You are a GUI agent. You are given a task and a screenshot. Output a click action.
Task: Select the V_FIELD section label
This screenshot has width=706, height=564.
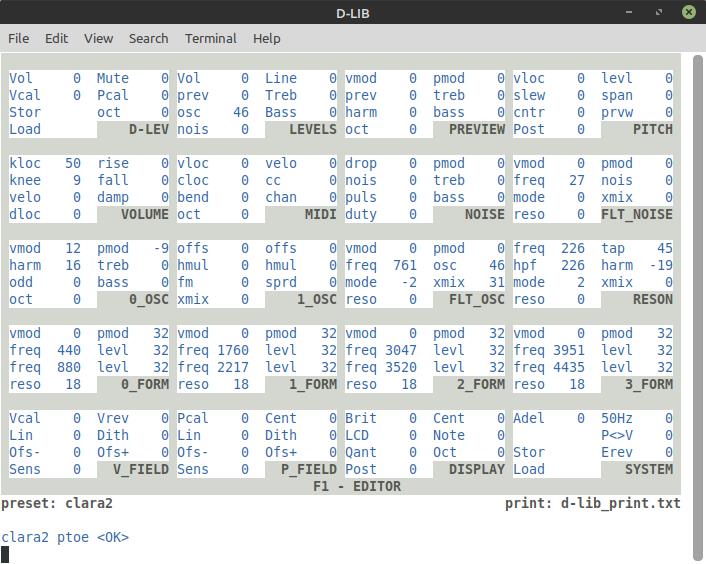140,470
